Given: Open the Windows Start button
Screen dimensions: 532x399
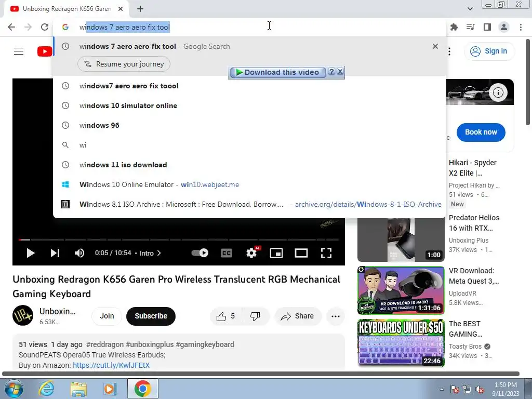Looking at the screenshot, I should 14,389.
